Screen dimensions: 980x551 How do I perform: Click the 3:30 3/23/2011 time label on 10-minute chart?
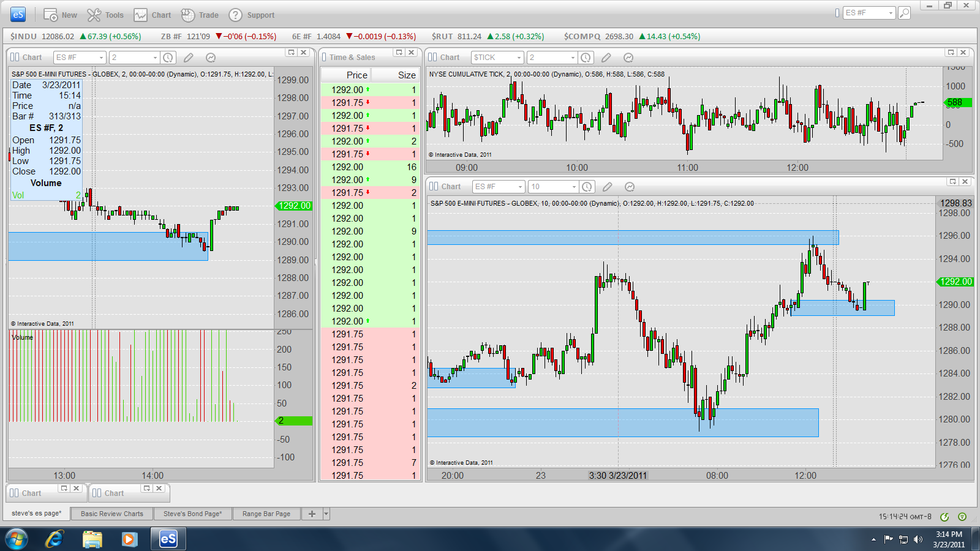coord(617,475)
